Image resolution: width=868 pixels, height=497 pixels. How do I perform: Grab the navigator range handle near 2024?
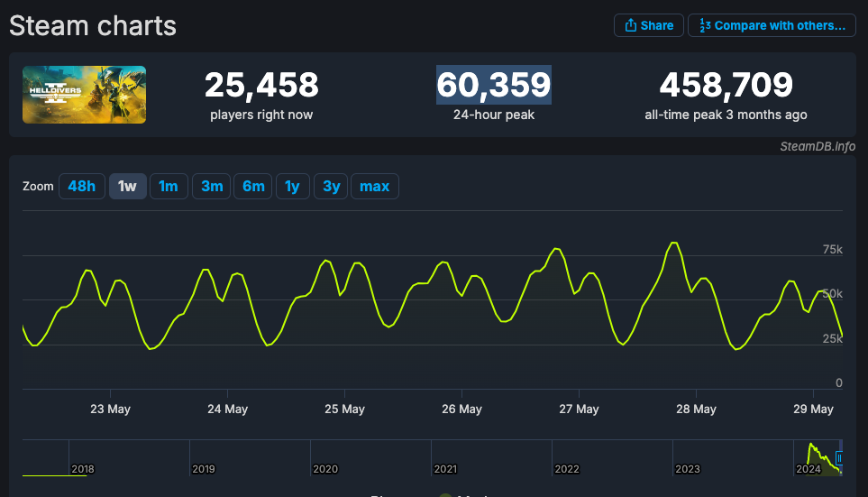tap(839, 458)
